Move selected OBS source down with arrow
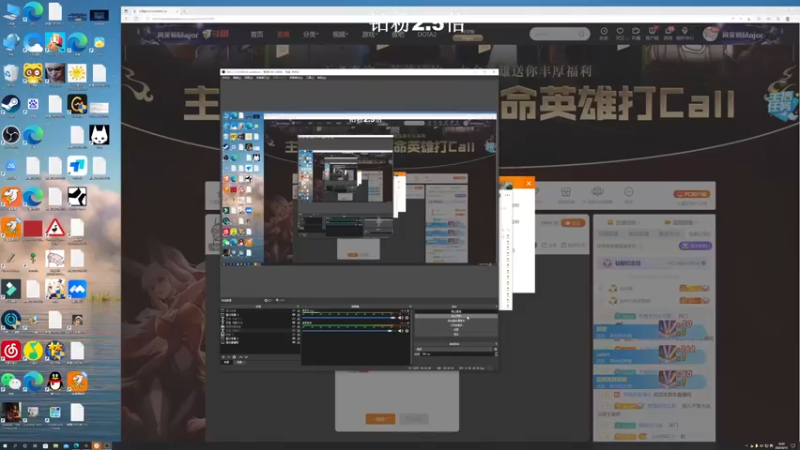 pos(246,357)
